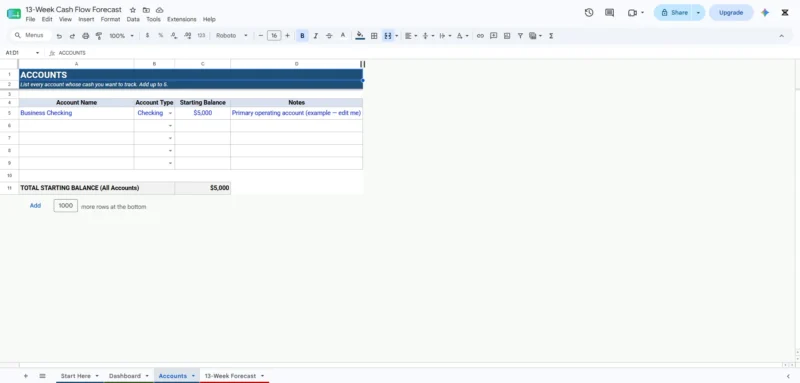Click the font size field showing 16
Screen dimensions: 800x383
(x=274, y=36)
